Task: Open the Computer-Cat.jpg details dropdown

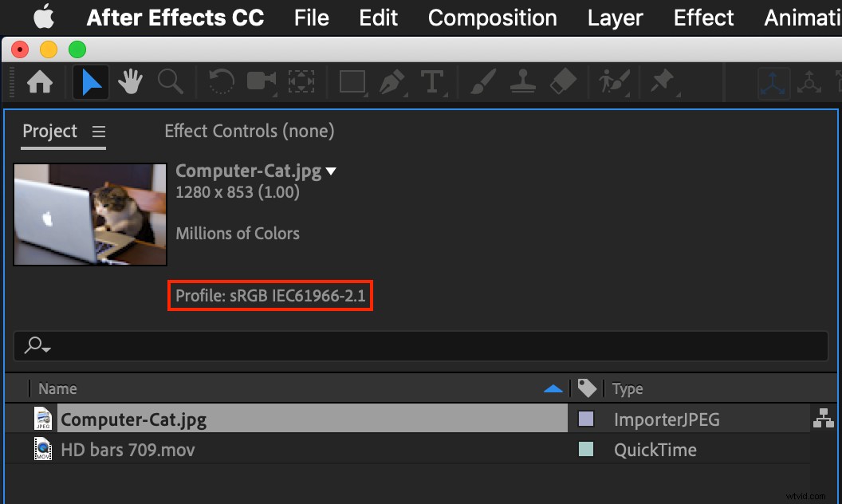Action: point(331,171)
